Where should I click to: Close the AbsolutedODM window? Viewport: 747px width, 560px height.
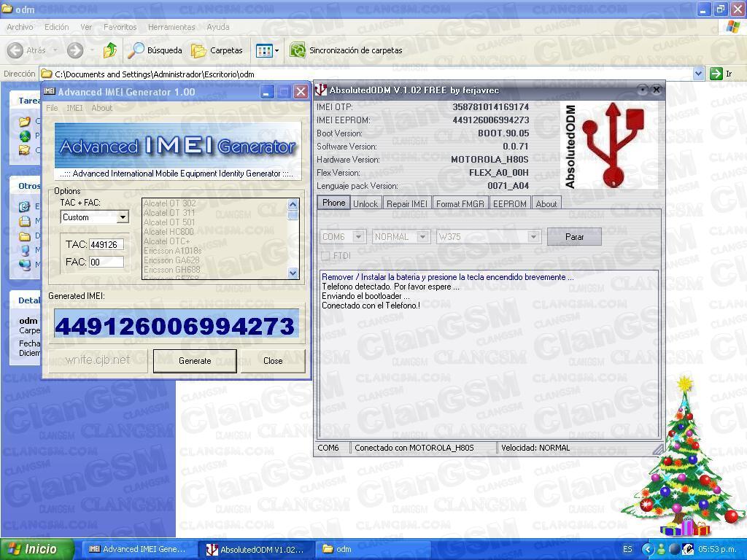657,90
